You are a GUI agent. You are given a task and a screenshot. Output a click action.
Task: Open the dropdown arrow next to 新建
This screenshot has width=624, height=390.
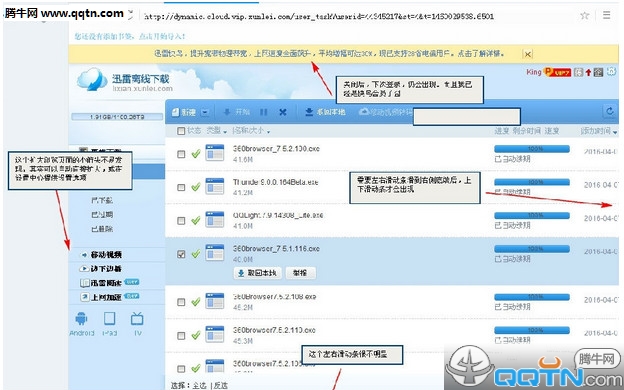pos(205,112)
